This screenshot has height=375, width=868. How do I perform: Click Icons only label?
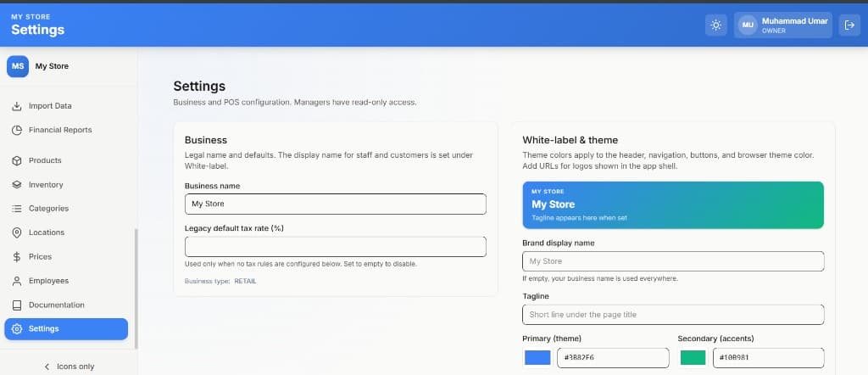75,367
